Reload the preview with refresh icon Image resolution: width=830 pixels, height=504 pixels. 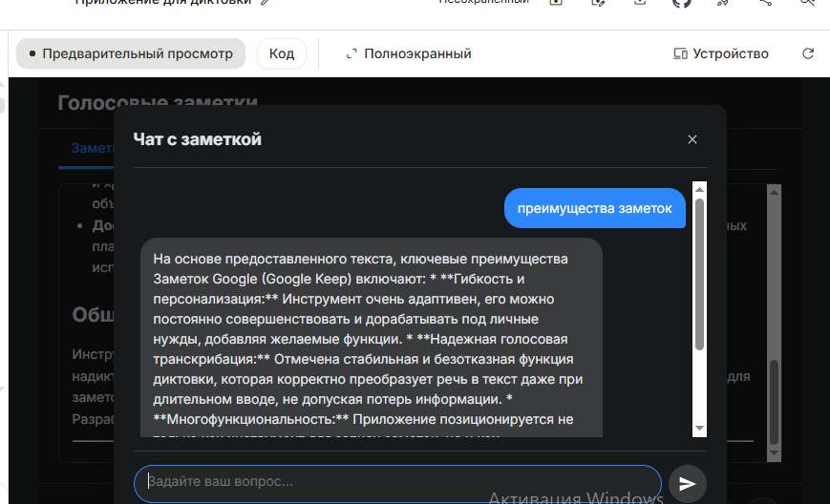point(808,53)
